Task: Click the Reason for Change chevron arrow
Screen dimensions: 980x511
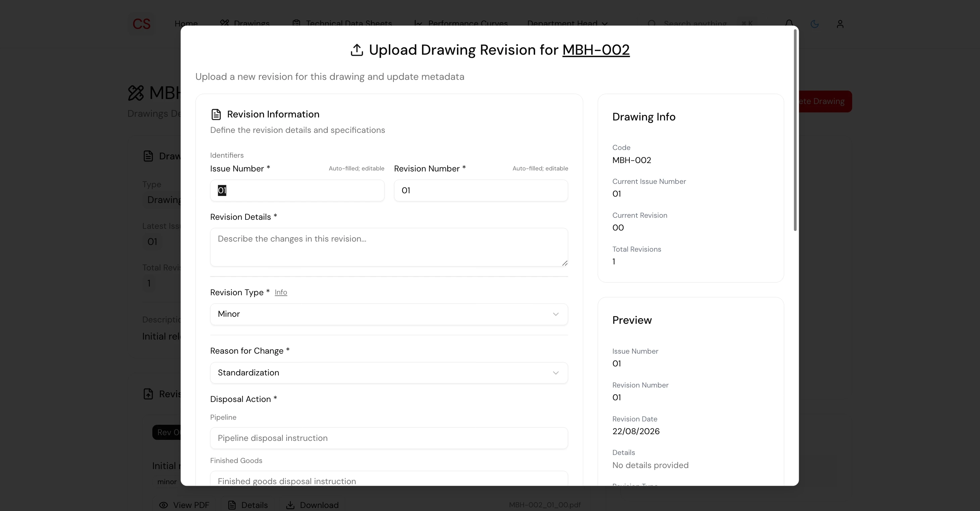Action: [556, 372]
